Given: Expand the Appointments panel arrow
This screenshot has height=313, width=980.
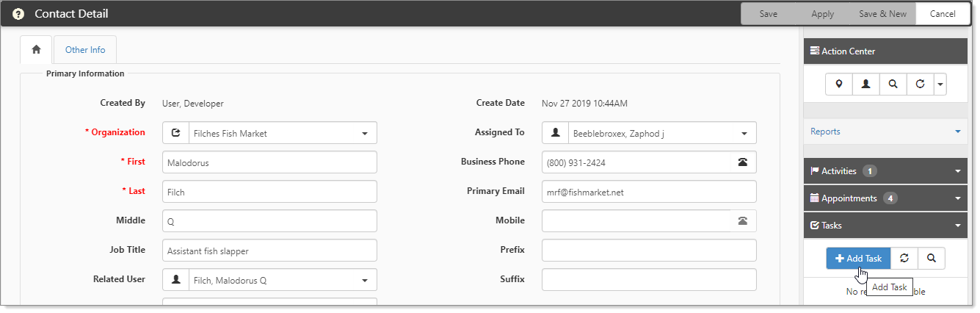Looking at the screenshot, I should (958, 198).
